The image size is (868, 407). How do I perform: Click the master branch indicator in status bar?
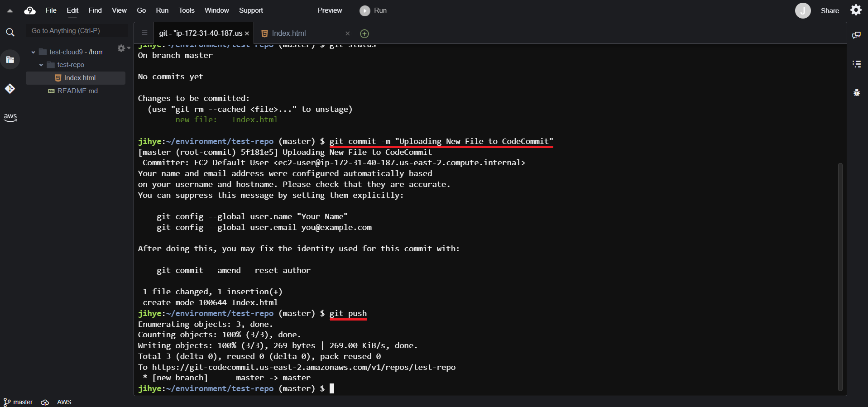18,402
